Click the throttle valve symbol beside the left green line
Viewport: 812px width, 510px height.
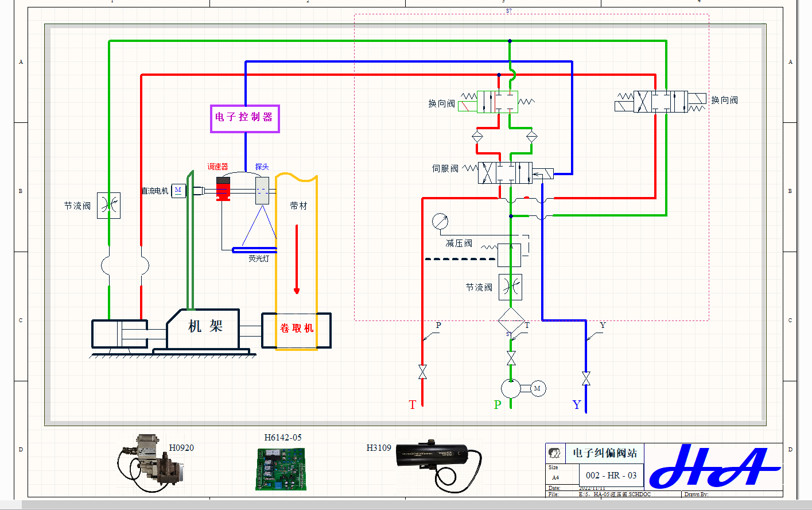pos(108,206)
